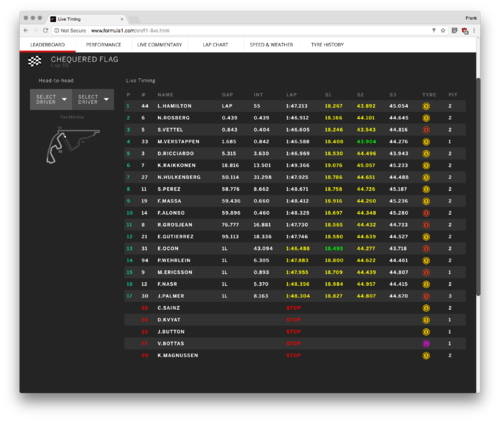
Task: Click M.Verstappen's tyre icon
Action: [426, 142]
